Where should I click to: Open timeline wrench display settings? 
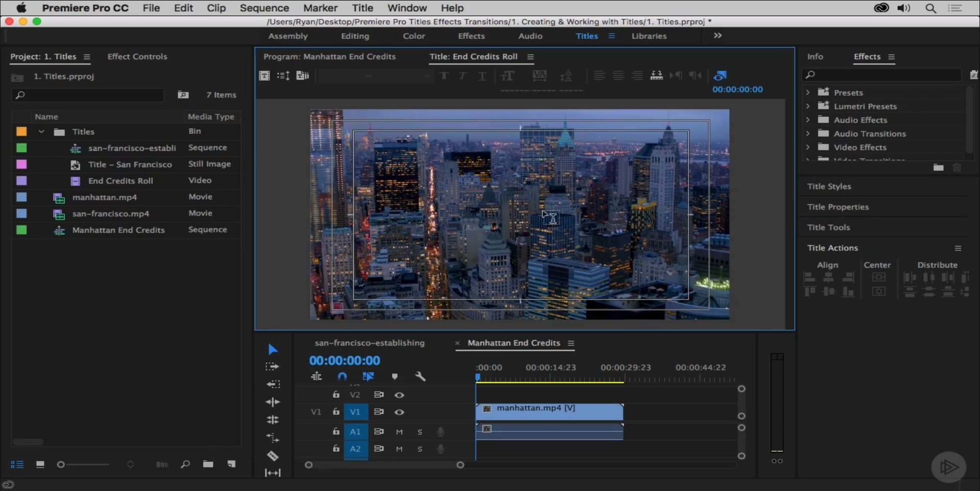tap(421, 377)
